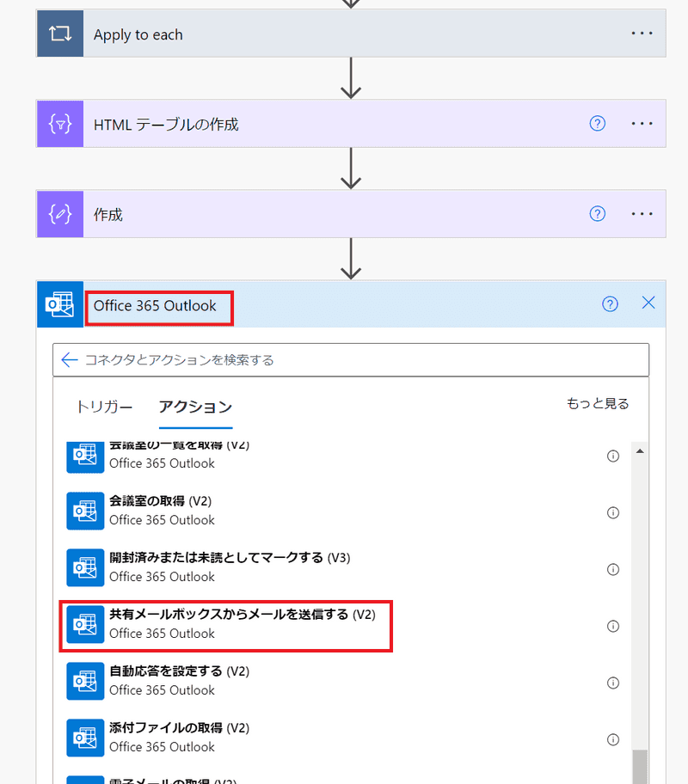Click the Apply to each loop icon
Screen dimensions: 688x784
tap(60, 34)
